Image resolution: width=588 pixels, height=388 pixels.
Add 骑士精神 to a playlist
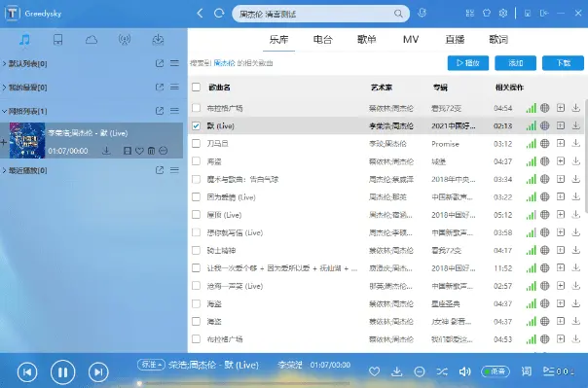(x=561, y=250)
